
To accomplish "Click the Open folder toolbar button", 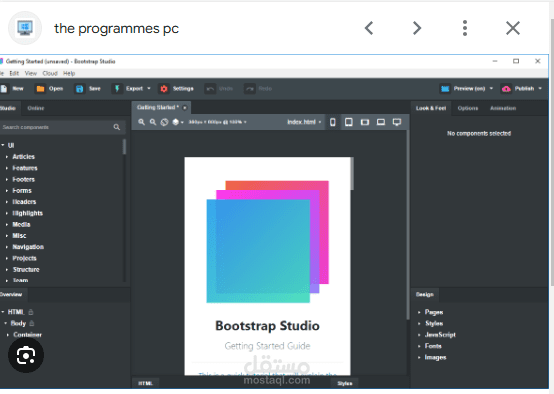I will click(x=49, y=89).
